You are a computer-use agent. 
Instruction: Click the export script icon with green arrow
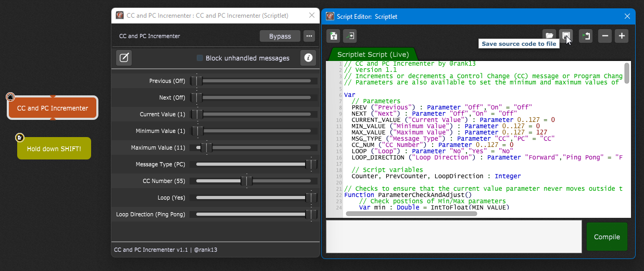coord(586,36)
